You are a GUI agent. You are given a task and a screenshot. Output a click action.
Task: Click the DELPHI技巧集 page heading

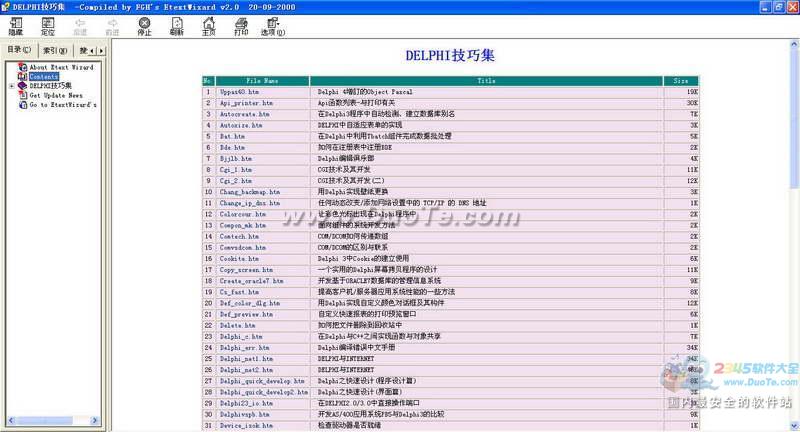[x=450, y=55]
